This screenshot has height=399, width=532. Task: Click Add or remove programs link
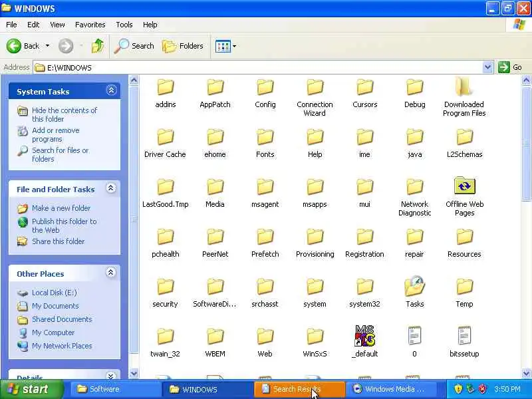click(56, 135)
